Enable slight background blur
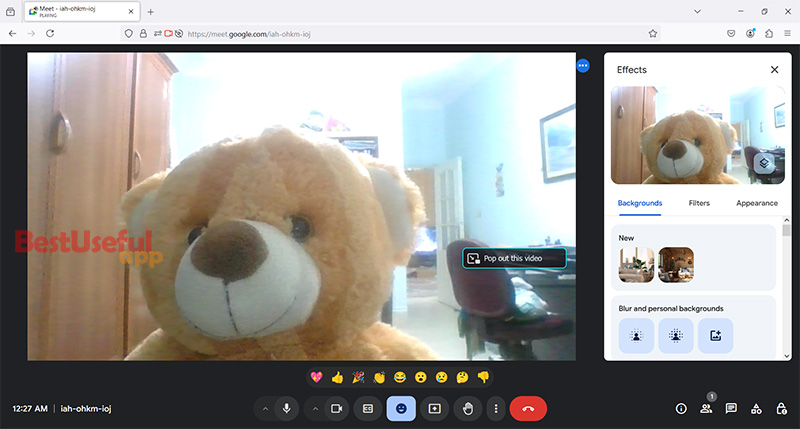 coord(636,336)
